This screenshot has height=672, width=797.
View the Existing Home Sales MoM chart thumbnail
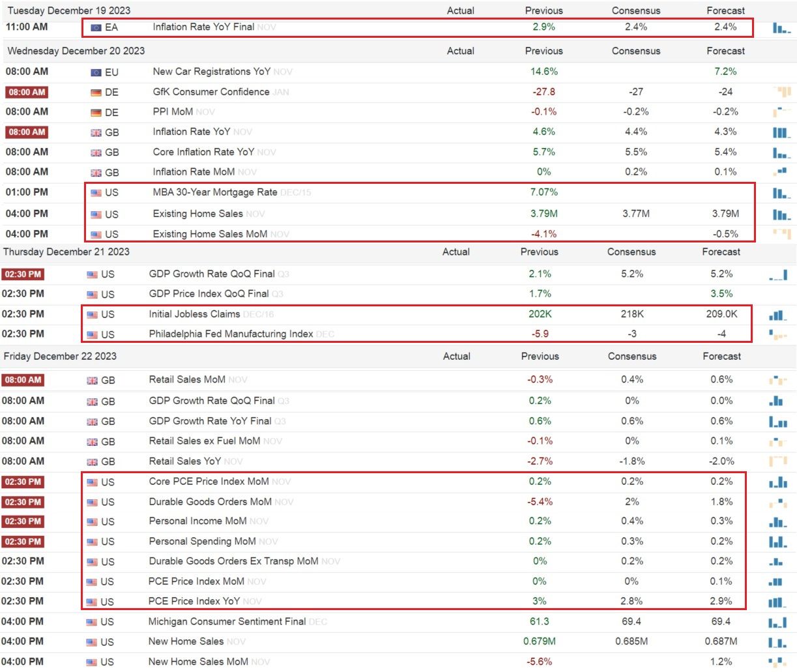[x=782, y=233]
